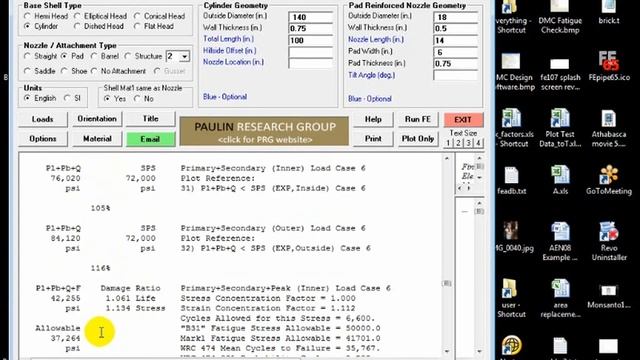
Task: Choose the Saddle attachment type
Action: [27, 71]
